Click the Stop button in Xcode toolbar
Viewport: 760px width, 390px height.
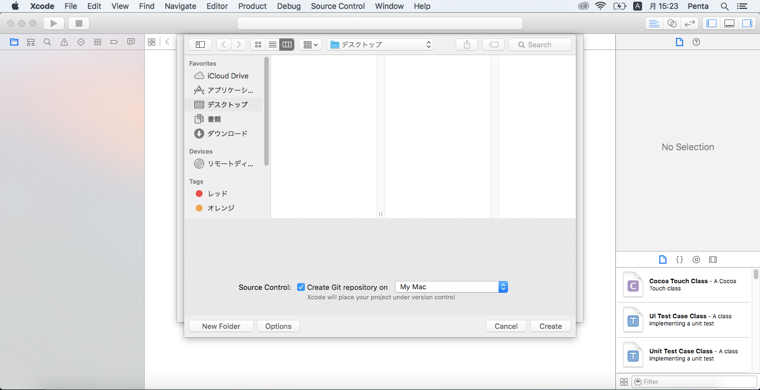pos(79,23)
